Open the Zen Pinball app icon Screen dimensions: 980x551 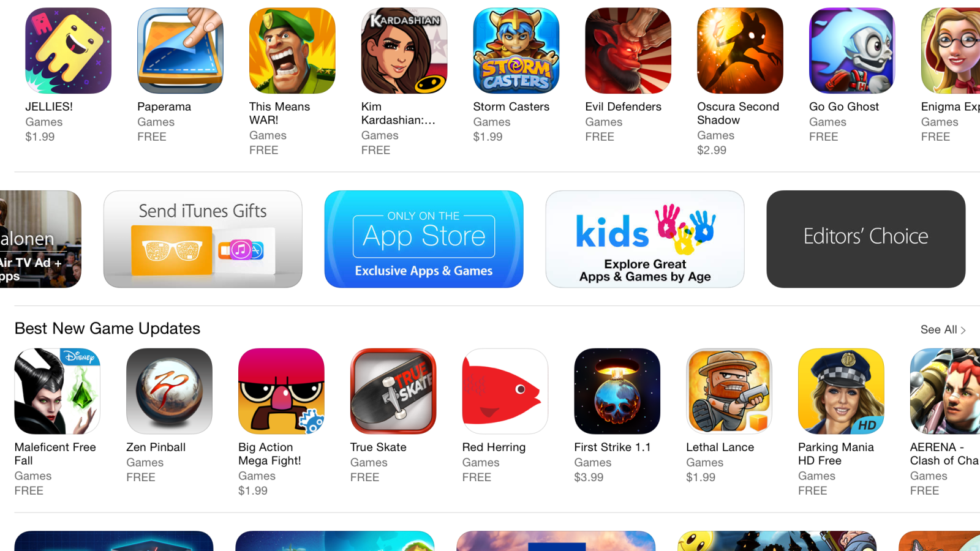coord(169,391)
